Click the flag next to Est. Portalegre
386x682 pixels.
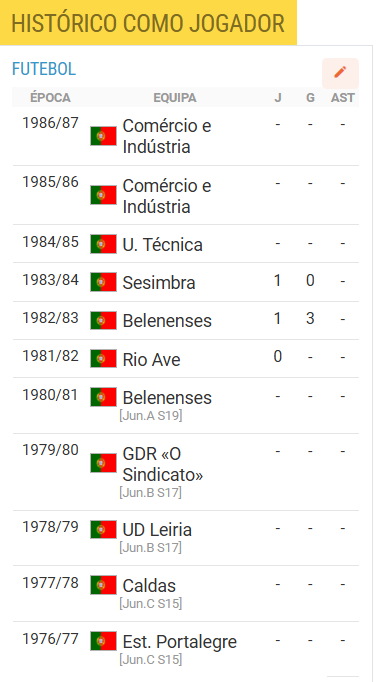[104, 641]
